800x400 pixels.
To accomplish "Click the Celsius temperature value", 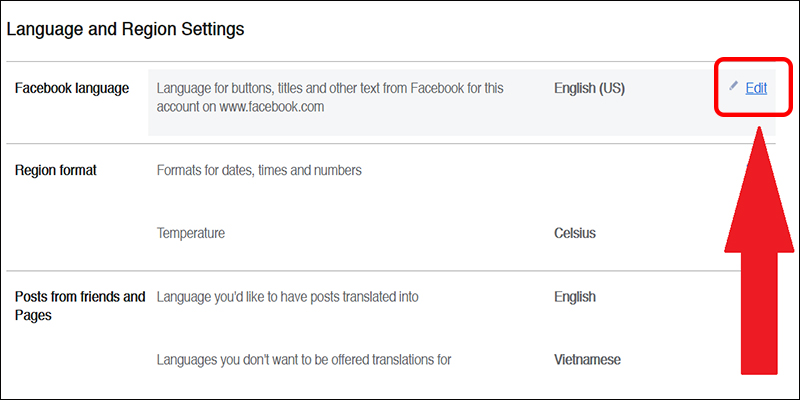I will [575, 233].
